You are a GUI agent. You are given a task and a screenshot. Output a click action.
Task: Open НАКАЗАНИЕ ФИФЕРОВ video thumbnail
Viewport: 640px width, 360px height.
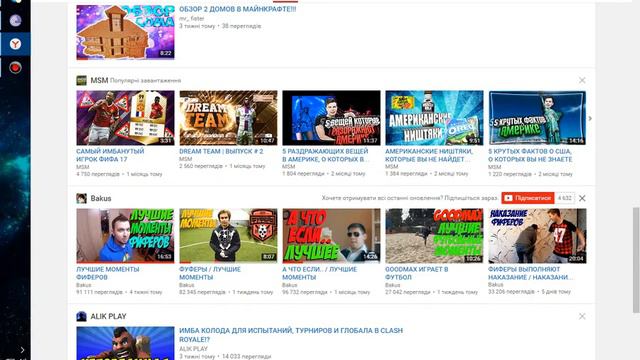537,236
